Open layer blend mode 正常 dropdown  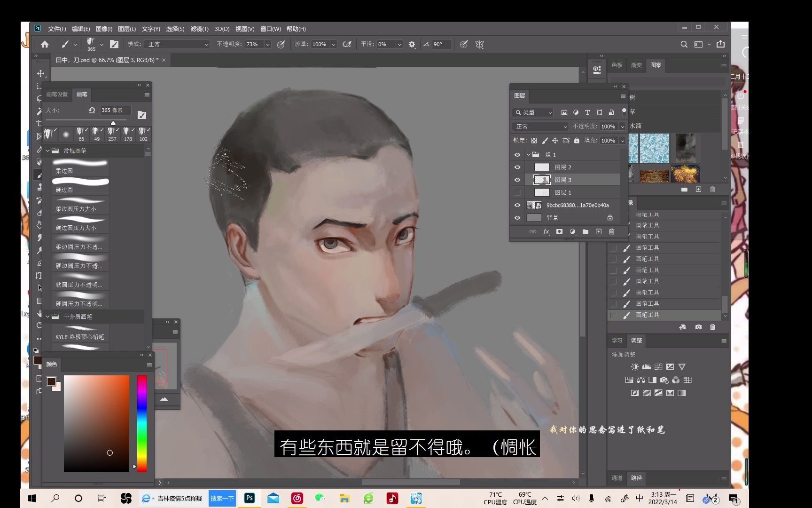(540, 127)
